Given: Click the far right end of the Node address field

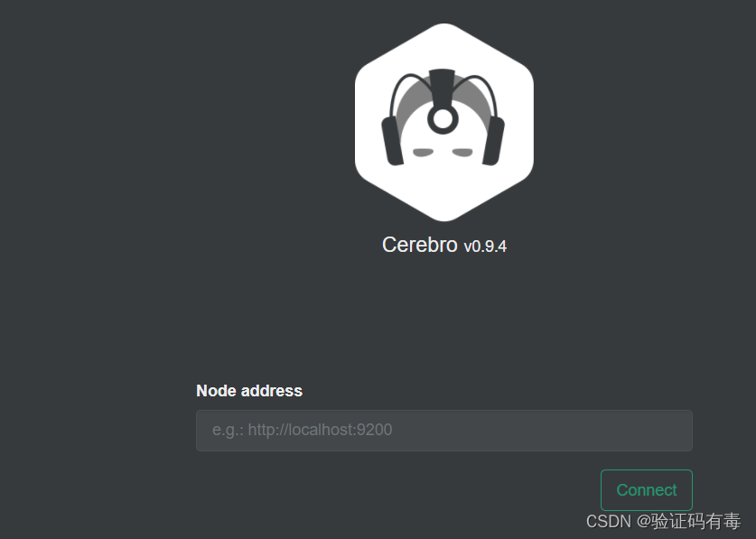Looking at the screenshot, I should (682, 431).
